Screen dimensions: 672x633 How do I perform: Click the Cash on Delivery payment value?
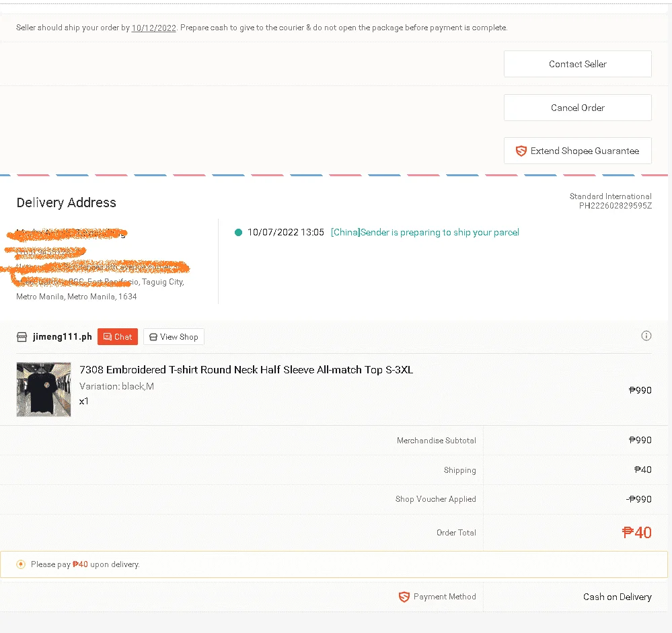click(617, 597)
